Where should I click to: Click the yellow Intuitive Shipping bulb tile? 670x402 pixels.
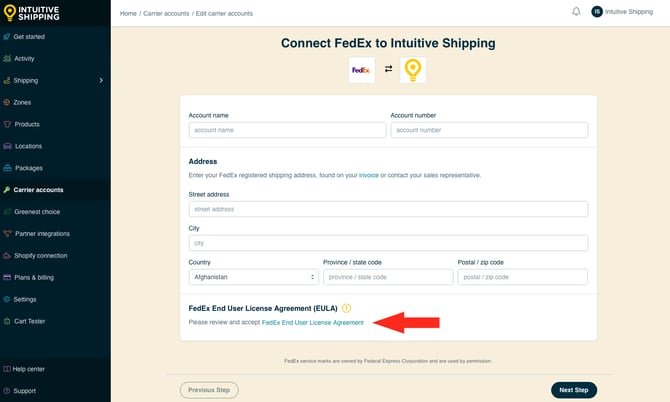[413, 70]
